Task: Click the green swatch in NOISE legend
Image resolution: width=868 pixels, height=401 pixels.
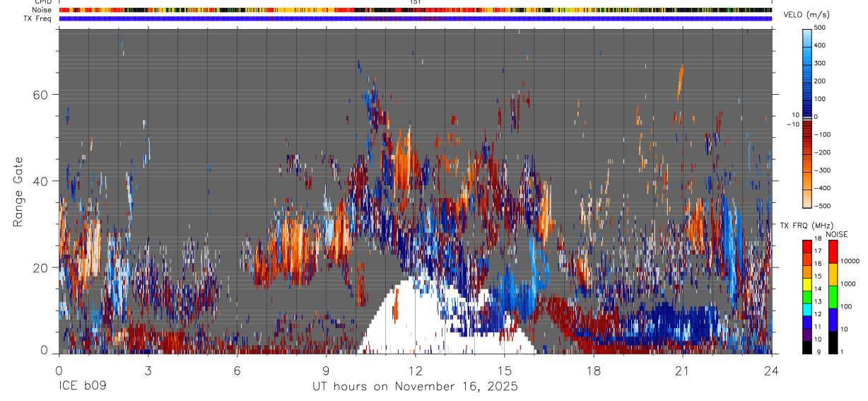Action: pyautogui.click(x=833, y=297)
